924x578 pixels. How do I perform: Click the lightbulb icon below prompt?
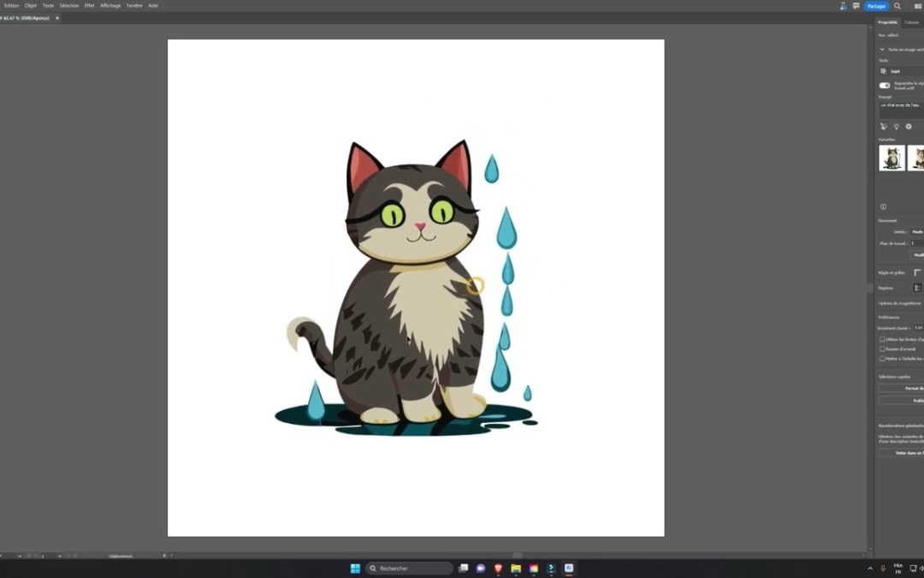[896, 126]
